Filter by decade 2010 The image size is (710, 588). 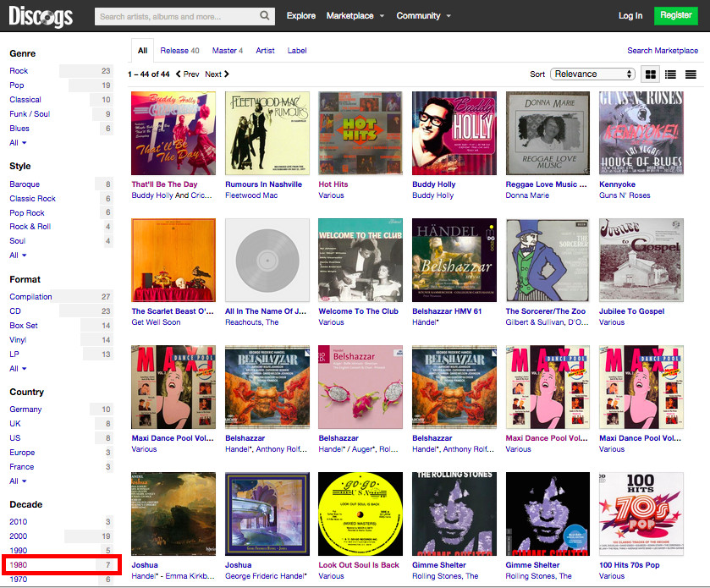coord(18,522)
